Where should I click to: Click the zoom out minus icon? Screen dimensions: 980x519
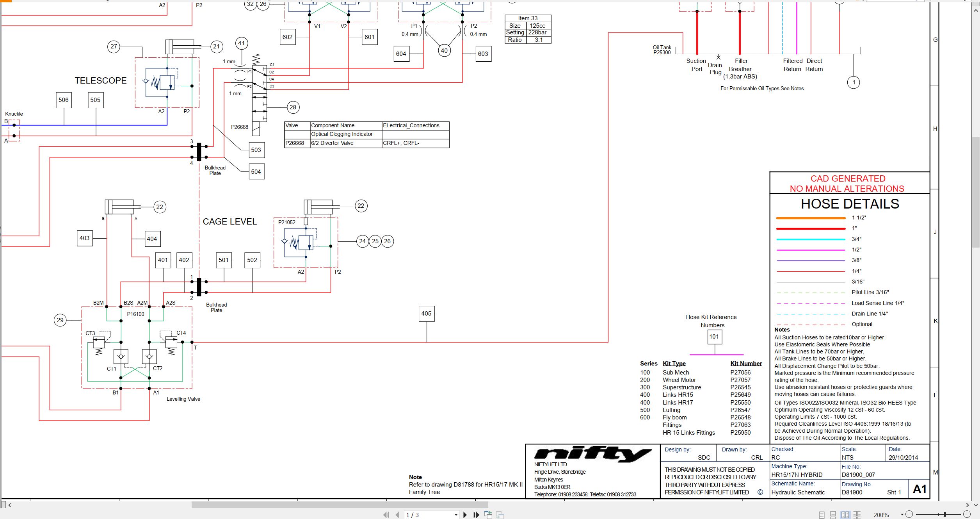pos(909,514)
